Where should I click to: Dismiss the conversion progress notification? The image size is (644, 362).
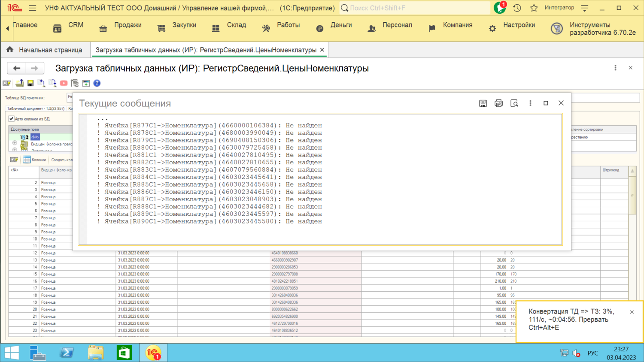pos(632,312)
